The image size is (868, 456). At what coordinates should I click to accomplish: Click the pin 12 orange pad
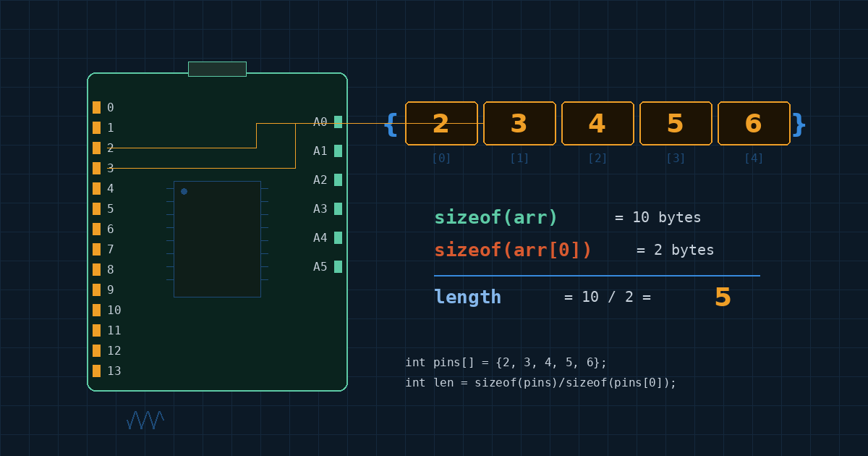96,350
